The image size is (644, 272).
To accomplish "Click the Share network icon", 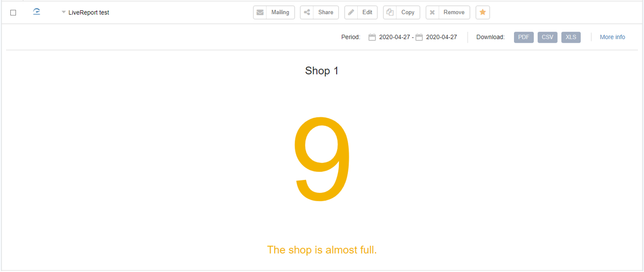I will pyautogui.click(x=307, y=13).
